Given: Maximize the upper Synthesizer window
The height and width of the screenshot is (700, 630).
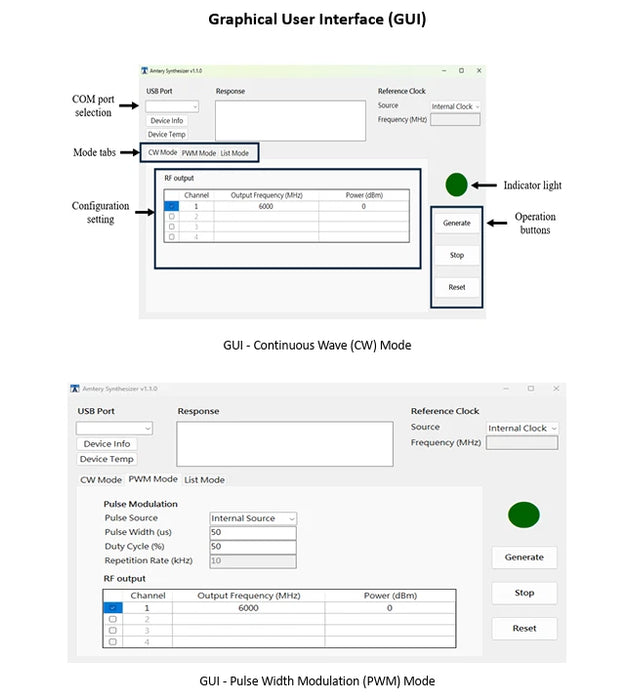Looking at the screenshot, I should coord(461,71).
